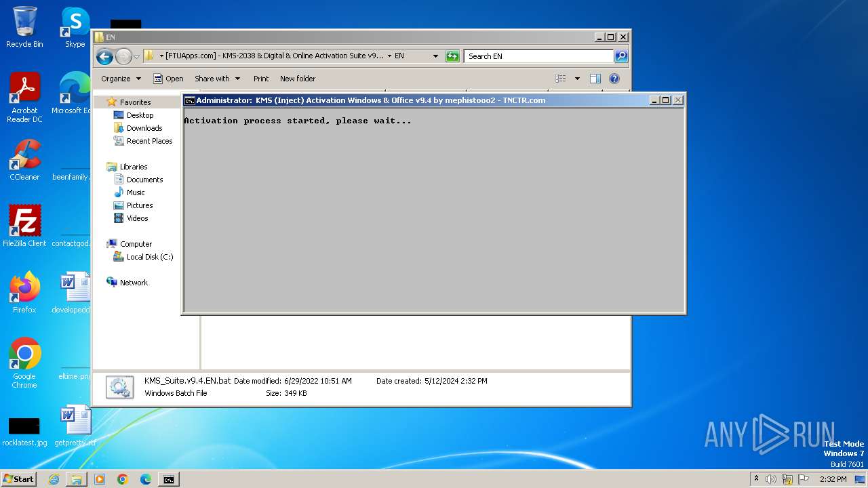Launch CCleaner desktop shortcut

pyautogui.click(x=24, y=160)
